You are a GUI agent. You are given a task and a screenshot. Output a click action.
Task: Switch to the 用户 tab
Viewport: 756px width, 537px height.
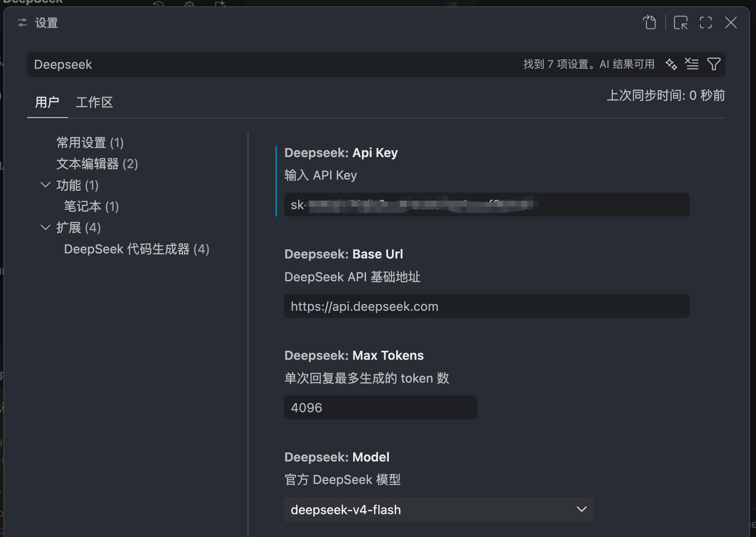47,102
